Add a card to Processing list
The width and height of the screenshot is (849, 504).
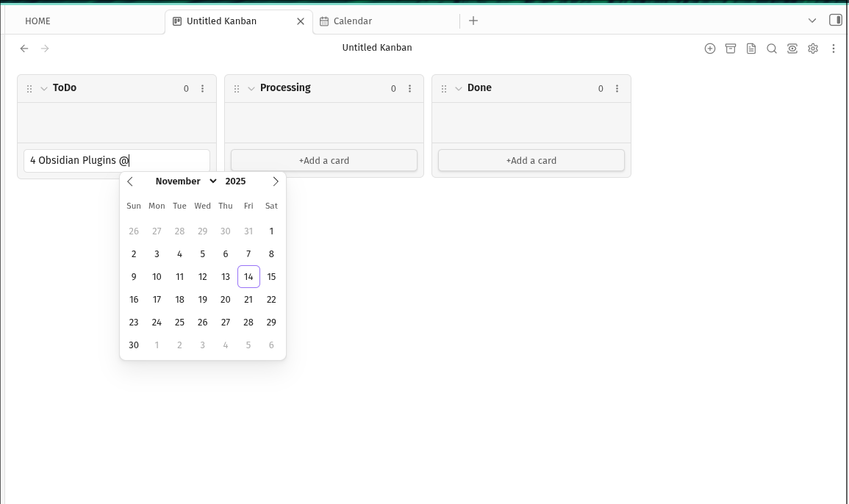[323, 160]
